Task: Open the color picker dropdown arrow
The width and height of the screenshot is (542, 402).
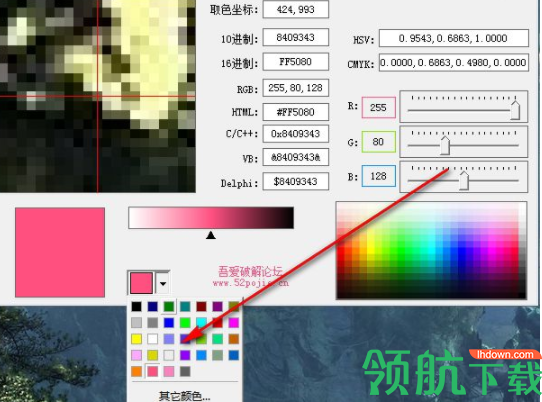Action: 163,283
